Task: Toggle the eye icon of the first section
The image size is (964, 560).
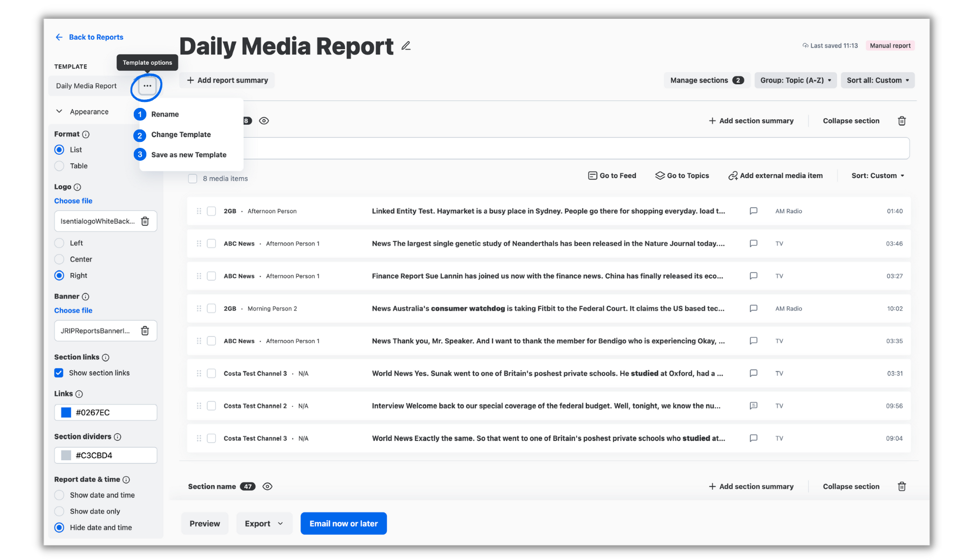Action: pos(264,121)
